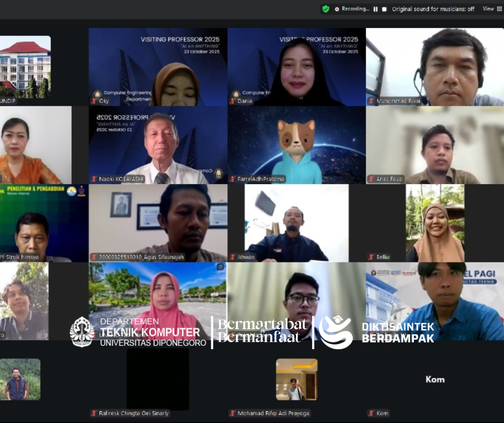Select FarrelAdhiPratama's cat avatar video tile
The height and width of the screenshot is (423, 504).
(x=296, y=144)
